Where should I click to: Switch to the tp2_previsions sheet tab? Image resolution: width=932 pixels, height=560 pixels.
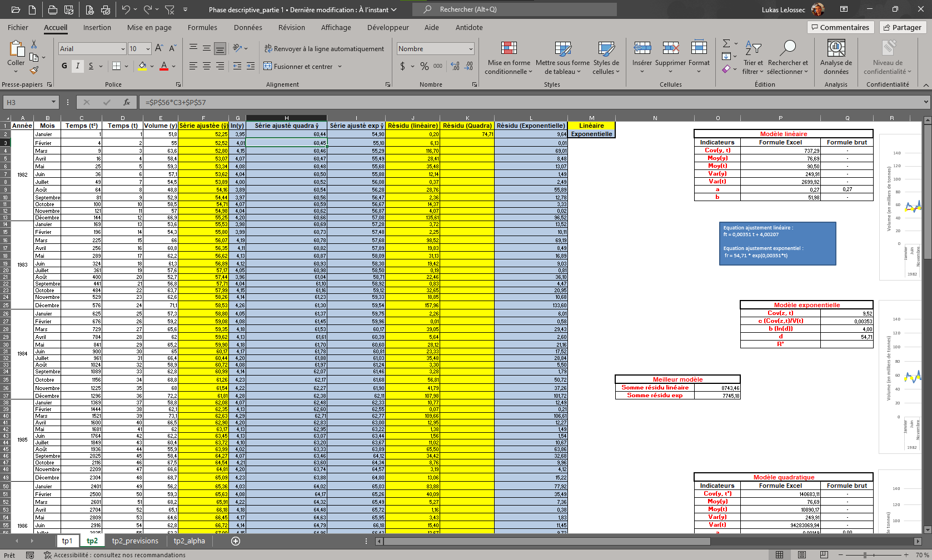pyautogui.click(x=135, y=541)
